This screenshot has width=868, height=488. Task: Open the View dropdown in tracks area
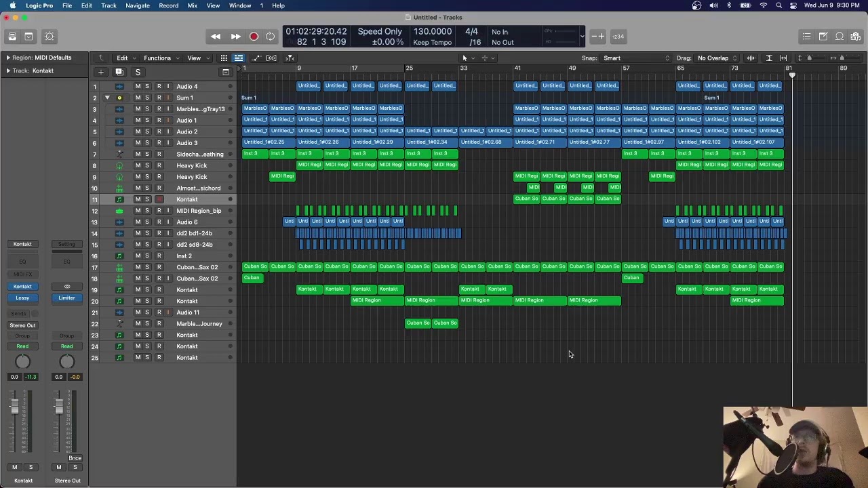click(197, 58)
